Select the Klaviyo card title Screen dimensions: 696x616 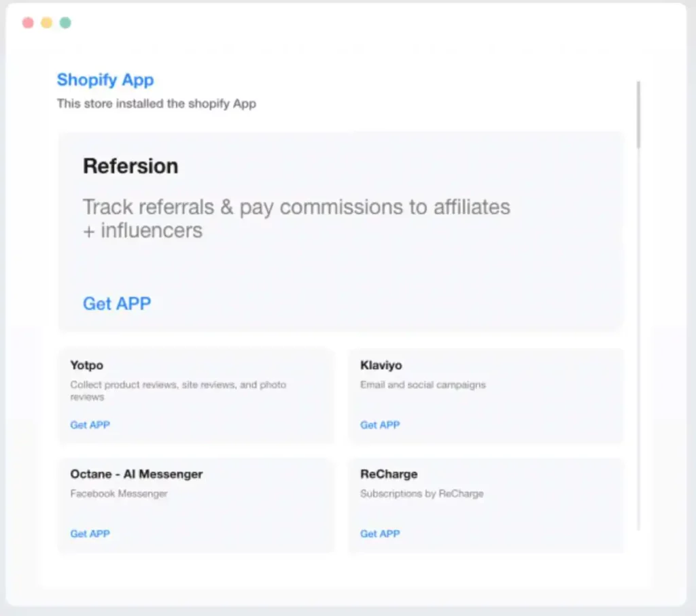(381, 366)
